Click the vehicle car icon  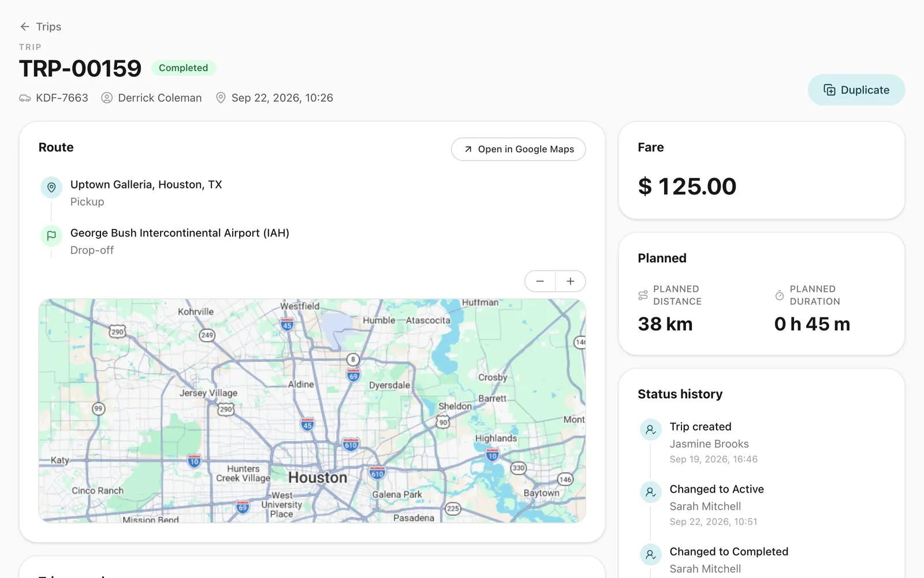tap(25, 98)
